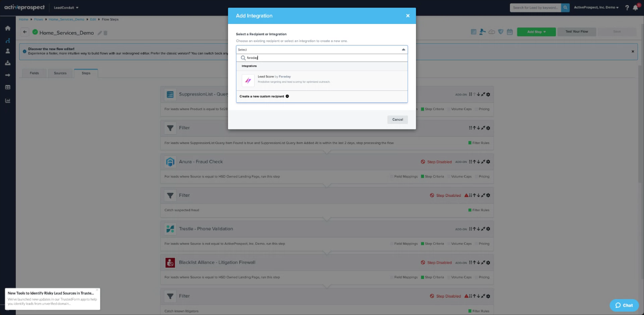644x315 pixels.
Task: Click the home icon in sidebar
Action: click(8, 28)
